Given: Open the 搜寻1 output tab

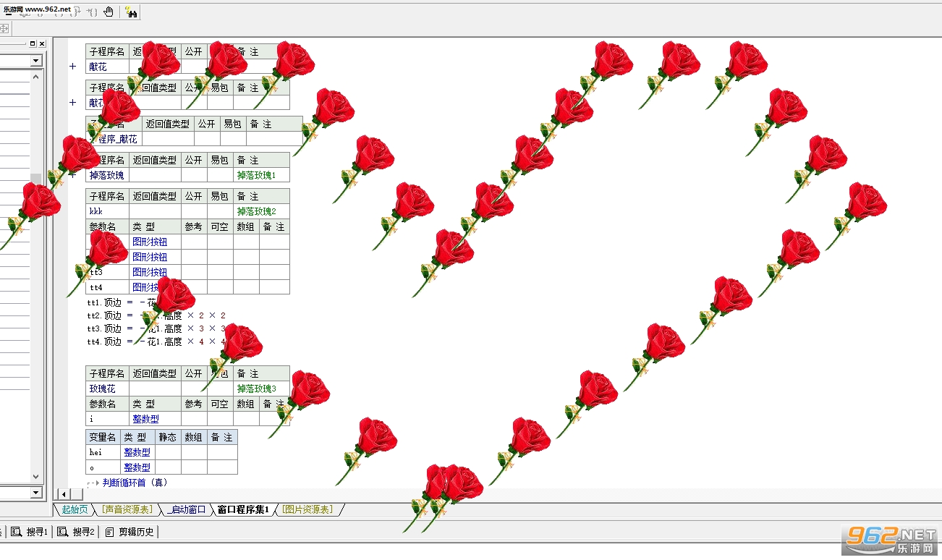Looking at the screenshot, I should tap(30, 532).
